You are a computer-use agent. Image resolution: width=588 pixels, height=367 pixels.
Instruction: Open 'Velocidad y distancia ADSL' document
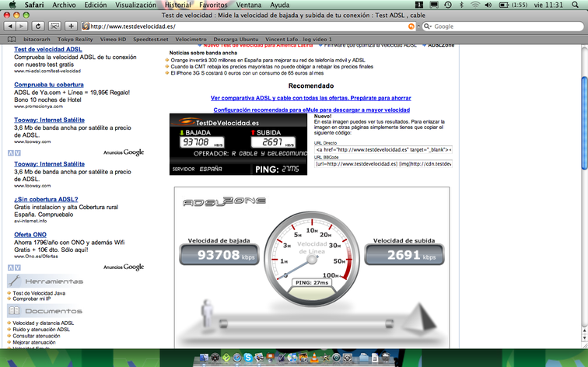pyautogui.click(x=43, y=323)
